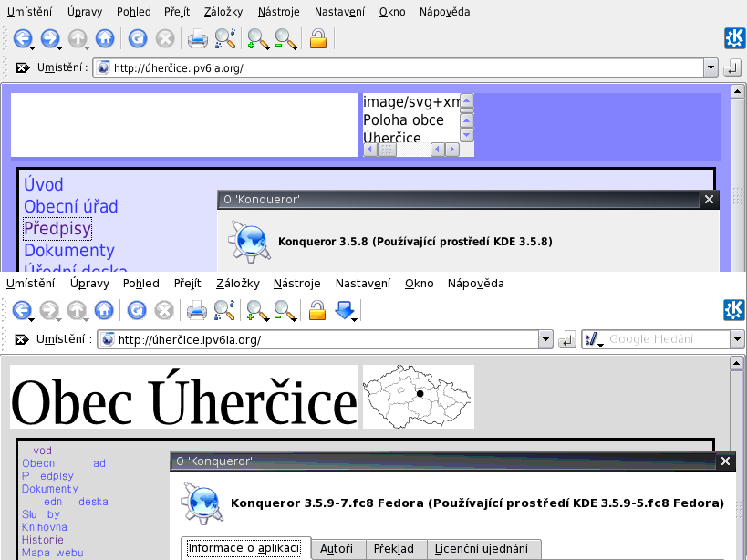Screen dimensions: 747x560
Task: Click the Up arrow in the lower Konqueror toolbar
Action: click(x=77, y=310)
